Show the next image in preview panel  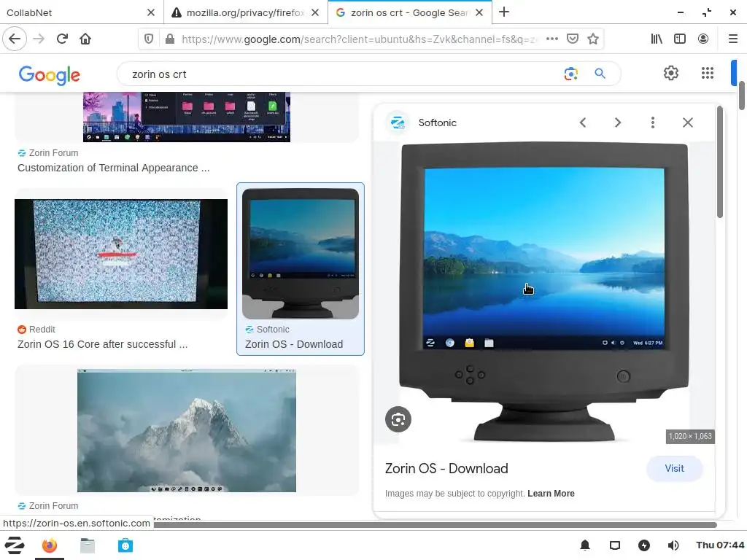[617, 122]
